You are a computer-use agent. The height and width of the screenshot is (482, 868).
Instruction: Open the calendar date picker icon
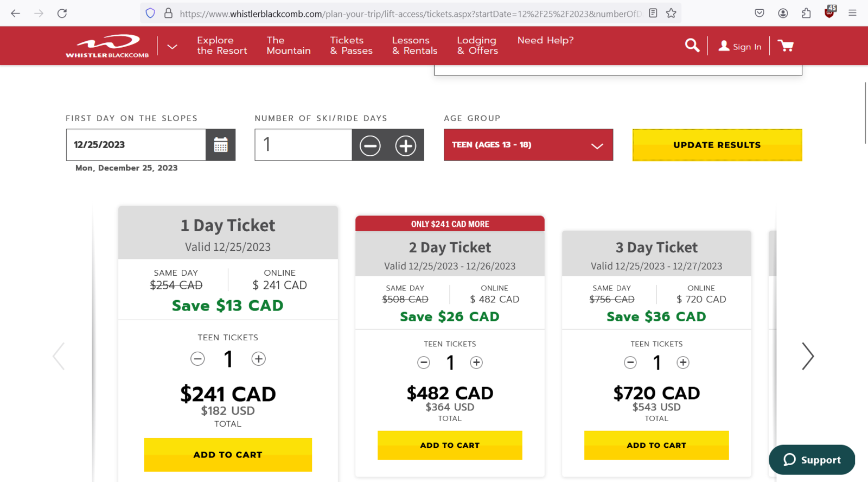221,145
